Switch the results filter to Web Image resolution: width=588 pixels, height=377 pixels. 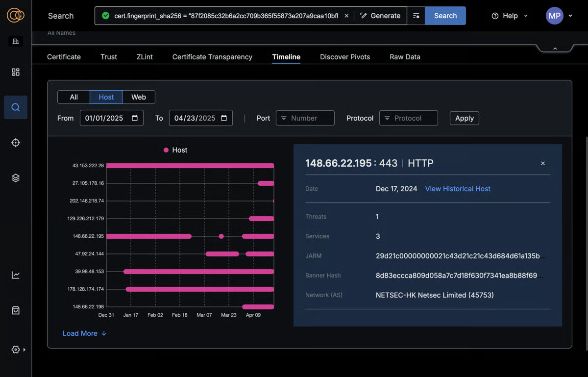click(x=138, y=97)
